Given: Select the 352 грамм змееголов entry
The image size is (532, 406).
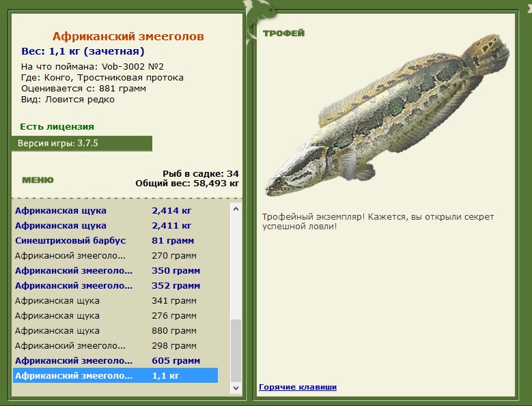Looking at the screenshot, I should pos(115,285).
